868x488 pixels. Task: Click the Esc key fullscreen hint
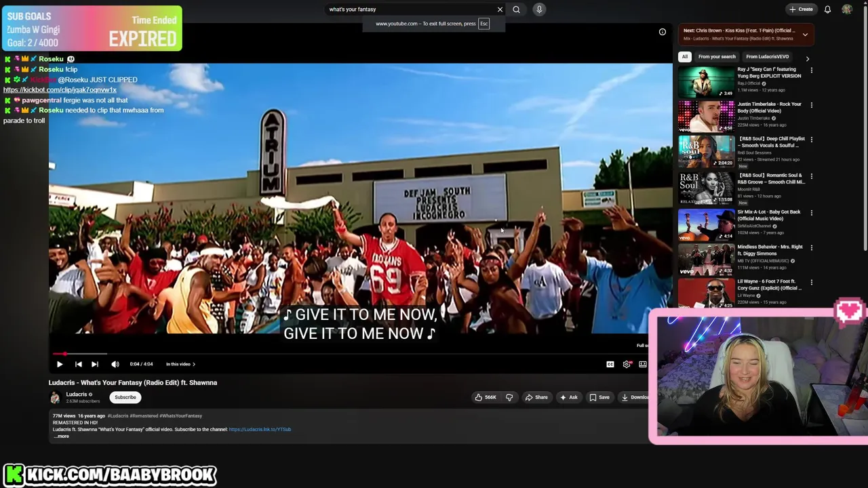pos(484,24)
